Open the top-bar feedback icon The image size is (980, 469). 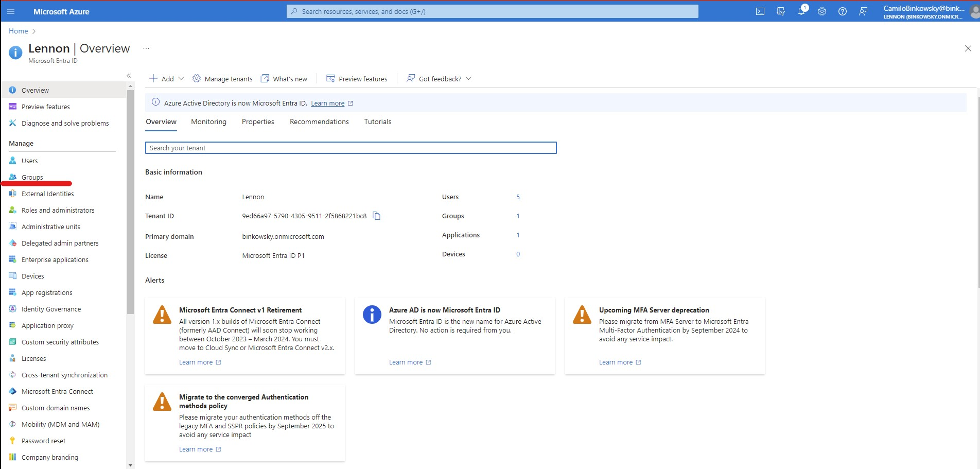click(x=863, y=11)
